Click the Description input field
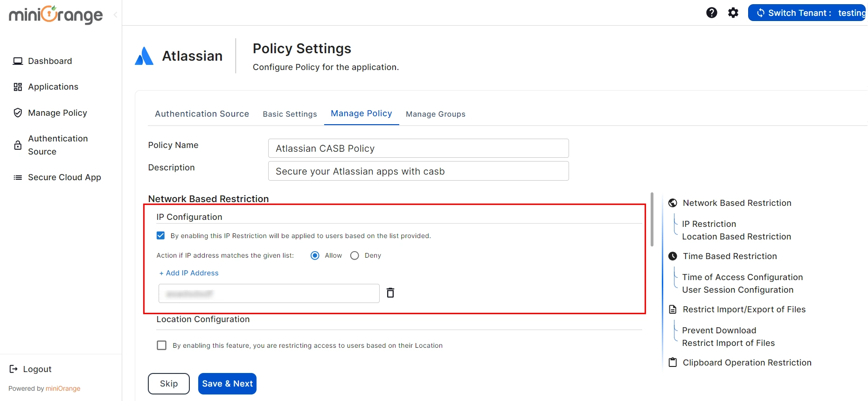 [418, 171]
